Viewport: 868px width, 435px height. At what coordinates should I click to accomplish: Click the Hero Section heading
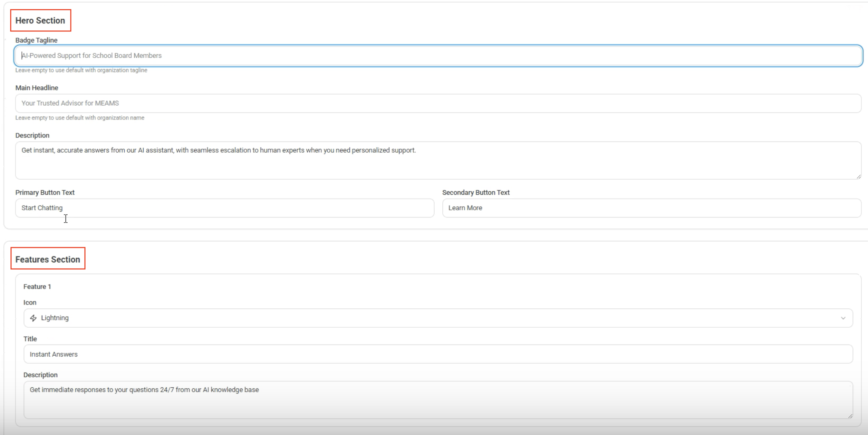click(x=40, y=21)
